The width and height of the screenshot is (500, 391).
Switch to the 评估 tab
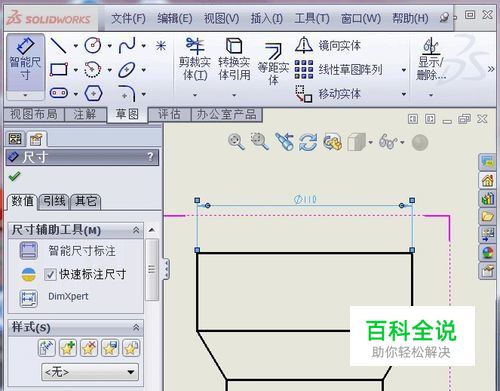click(x=169, y=114)
